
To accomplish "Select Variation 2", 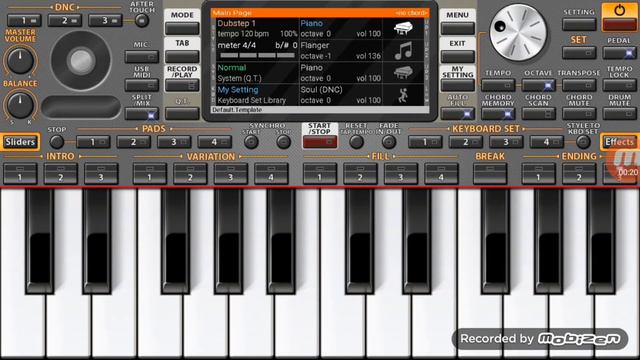I will click(x=190, y=173).
